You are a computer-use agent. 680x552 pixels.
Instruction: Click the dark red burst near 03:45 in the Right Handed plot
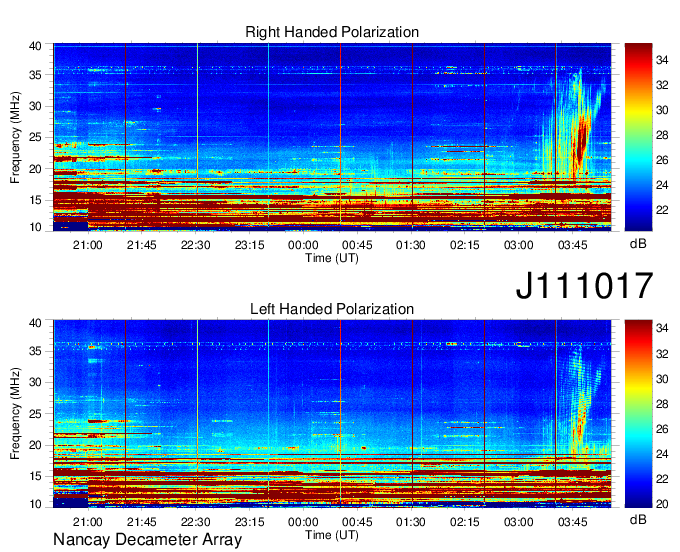pyautogui.click(x=580, y=142)
